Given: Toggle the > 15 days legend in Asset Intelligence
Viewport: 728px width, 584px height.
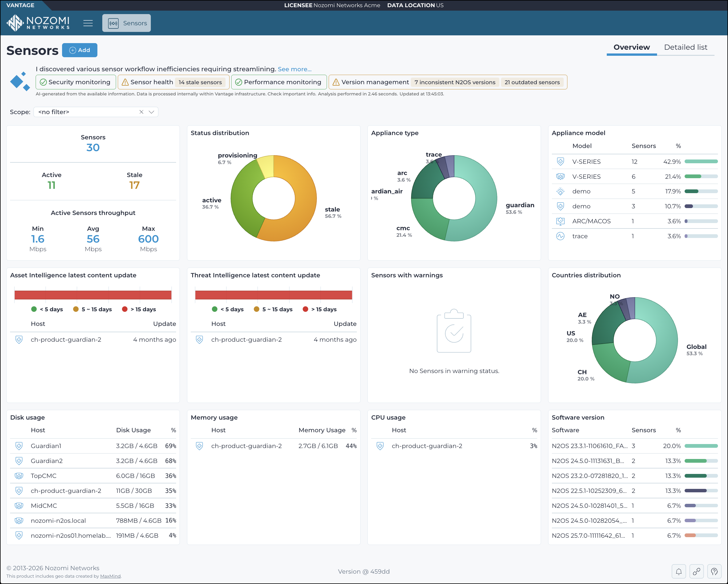Looking at the screenshot, I should 139,309.
